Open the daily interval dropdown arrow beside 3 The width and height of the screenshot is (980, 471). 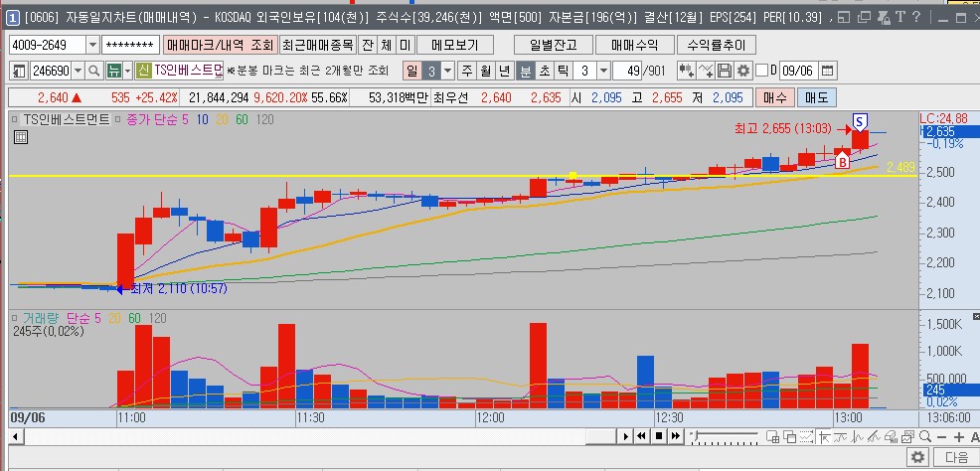click(447, 71)
